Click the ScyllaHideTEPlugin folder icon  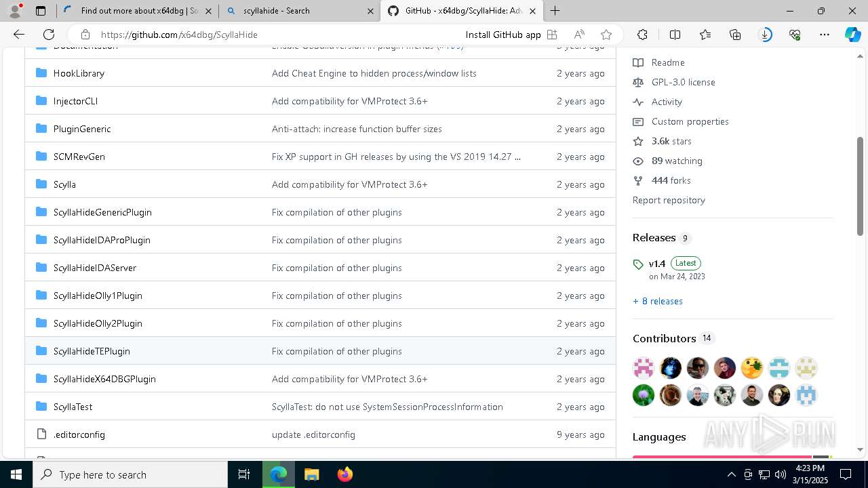pyautogui.click(x=41, y=351)
